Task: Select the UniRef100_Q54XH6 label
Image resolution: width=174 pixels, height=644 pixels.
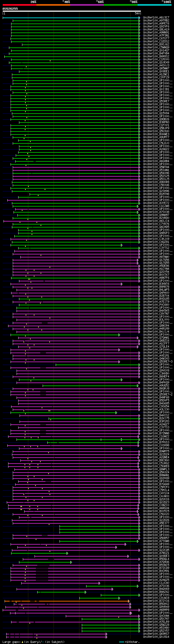Action: 156,173
